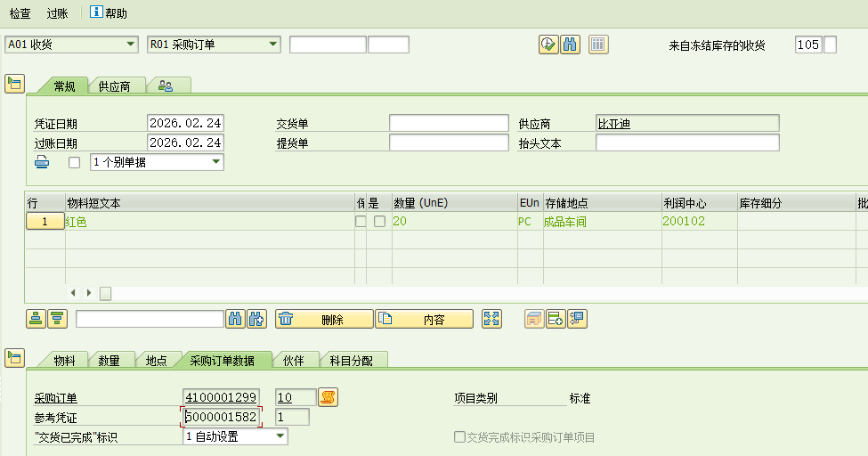This screenshot has width=868, height=456.
Task: Click the expand full-screen arrows icon
Action: click(x=491, y=319)
